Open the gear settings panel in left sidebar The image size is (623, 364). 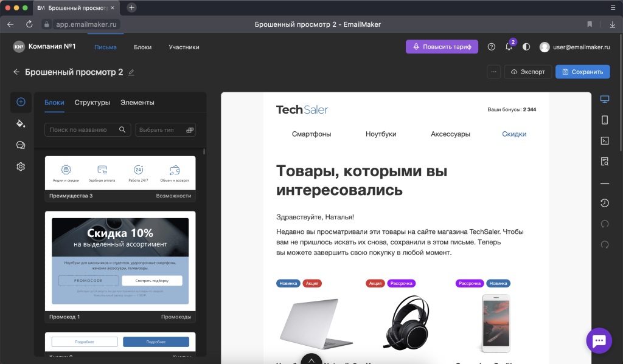(x=21, y=167)
